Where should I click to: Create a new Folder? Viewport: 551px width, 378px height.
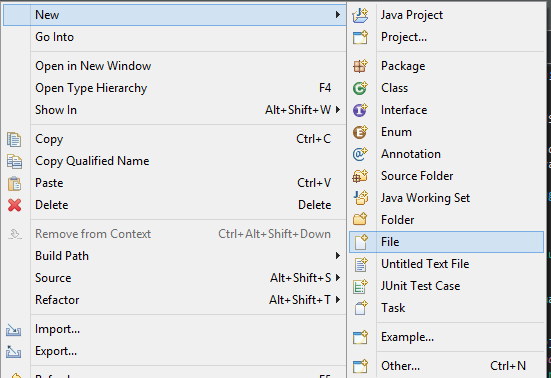[x=446, y=220]
